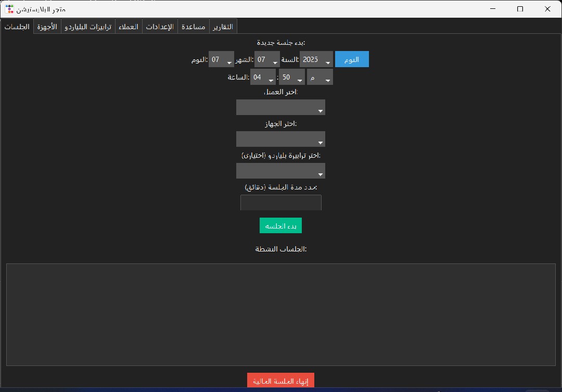Expand the optional billiard table dropdown
562x392 pixels.
click(280, 171)
